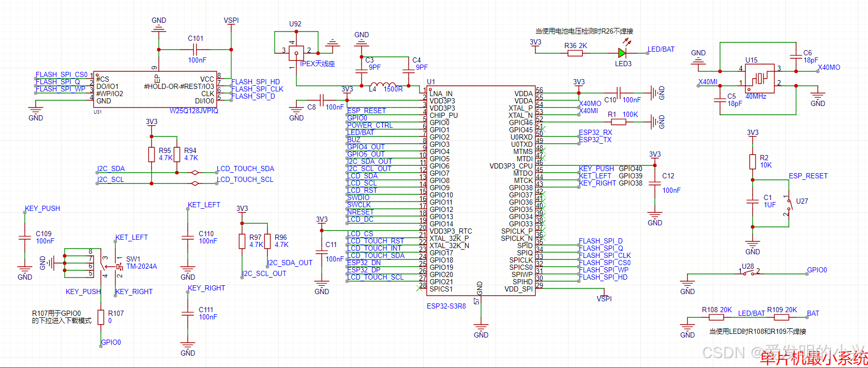The height and width of the screenshot is (368, 868).
Task: Select the GPIO5_OUT net label
Action: point(366,154)
